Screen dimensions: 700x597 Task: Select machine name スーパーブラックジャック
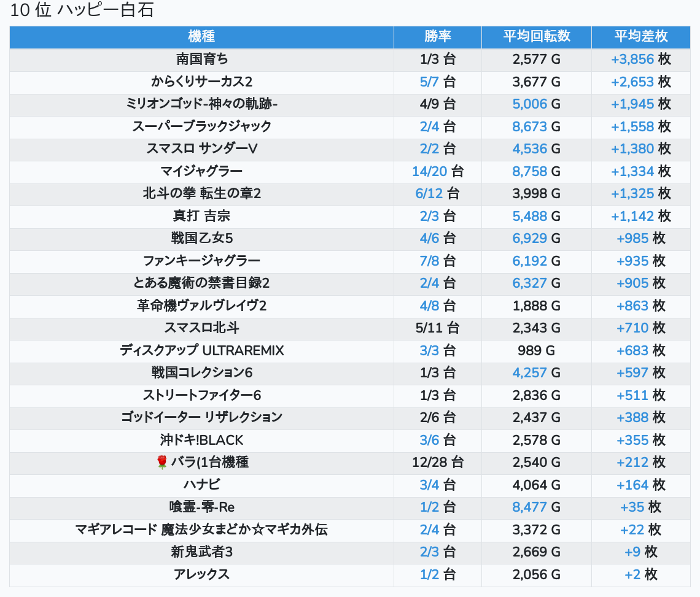[x=202, y=126]
